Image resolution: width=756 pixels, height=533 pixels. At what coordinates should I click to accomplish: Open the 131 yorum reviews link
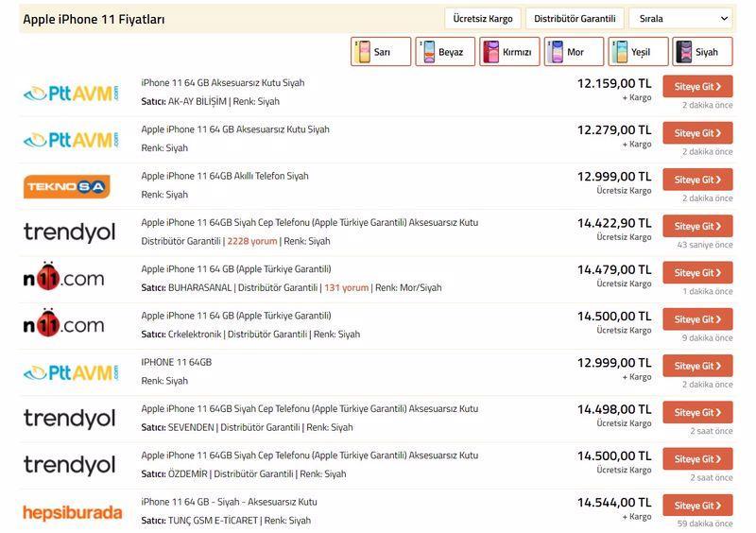click(x=346, y=287)
